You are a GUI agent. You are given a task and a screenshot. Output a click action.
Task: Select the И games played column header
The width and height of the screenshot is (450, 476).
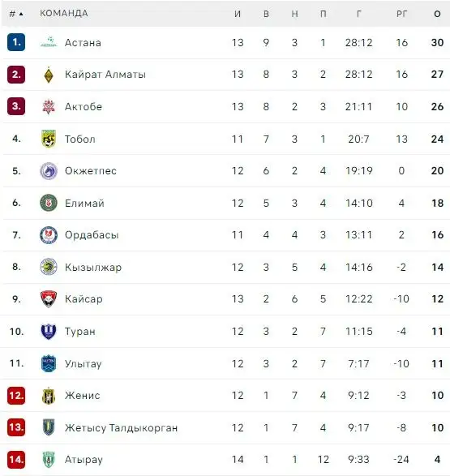238,14
